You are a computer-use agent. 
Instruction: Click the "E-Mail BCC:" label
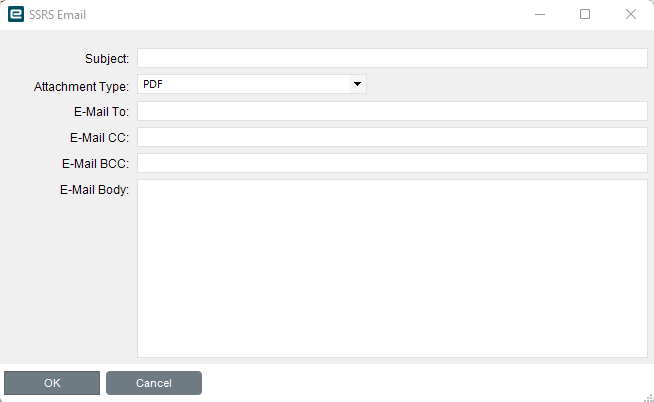97,164
